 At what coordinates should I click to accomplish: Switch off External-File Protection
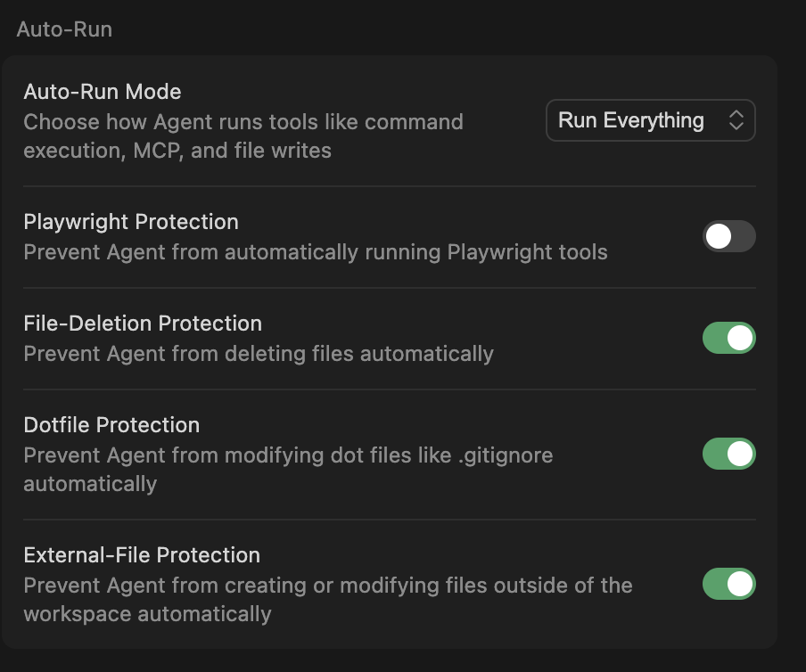tap(728, 585)
